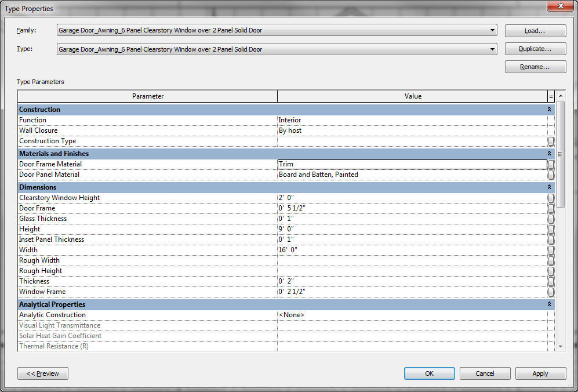This screenshot has height=392, width=578.
Task: Click associate parameter button for Door Frame Material
Action: coord(551,164)
